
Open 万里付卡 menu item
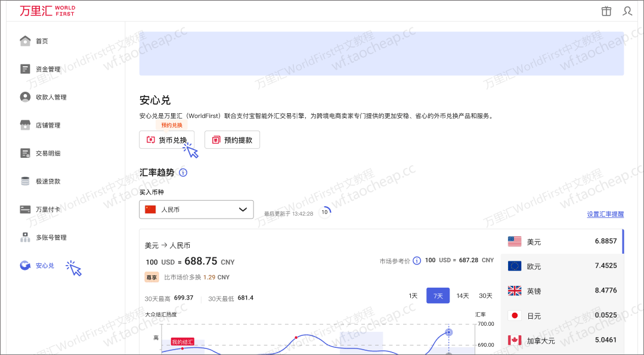click(48, 209)
